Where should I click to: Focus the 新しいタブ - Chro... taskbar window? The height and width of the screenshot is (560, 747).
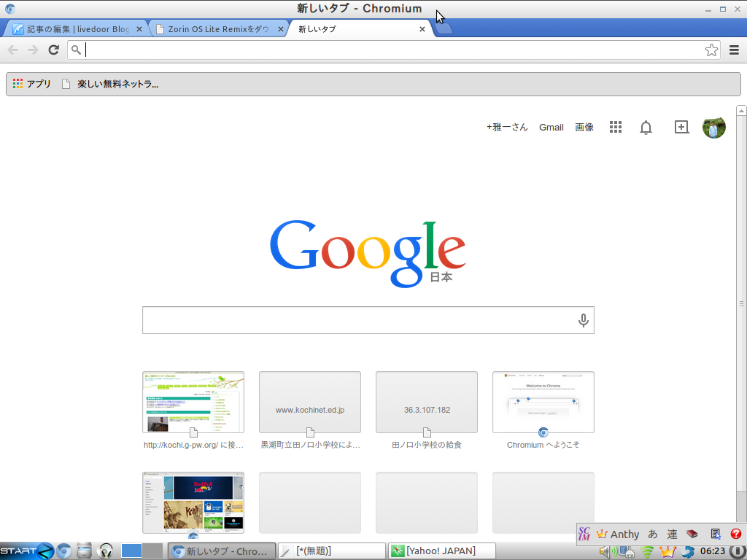pos(222,551)
